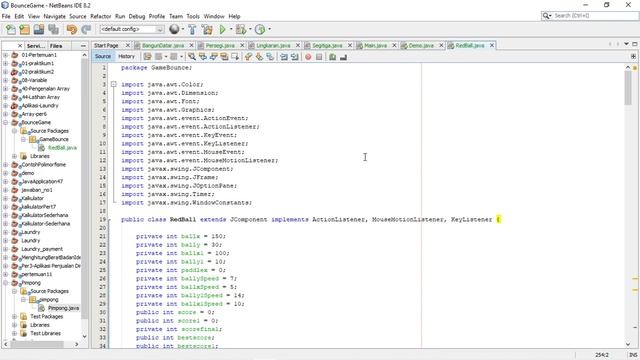Switch editor to History view
Image resolution: width=640 pixels, height=360 pixels.
point(126,56)
